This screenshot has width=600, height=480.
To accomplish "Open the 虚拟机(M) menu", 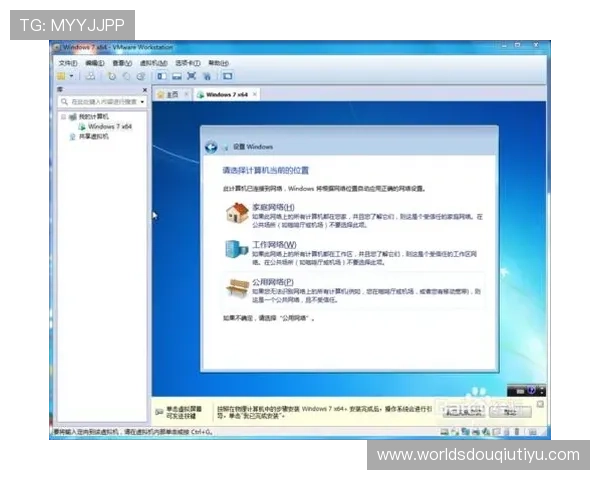I will pos(151,62).
